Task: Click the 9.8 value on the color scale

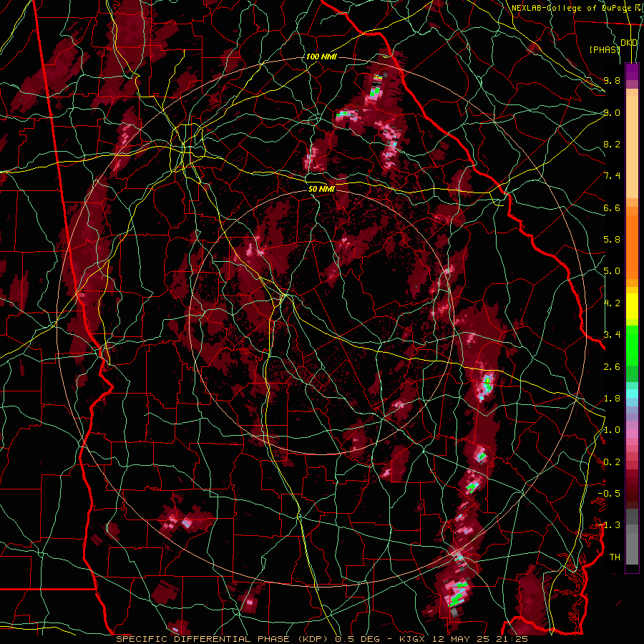Action: 612,80
